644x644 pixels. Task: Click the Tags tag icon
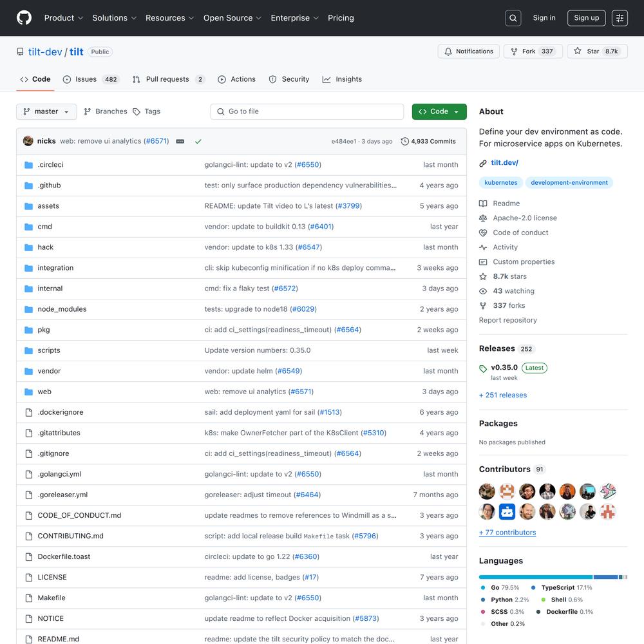click(x=137, y=111)
